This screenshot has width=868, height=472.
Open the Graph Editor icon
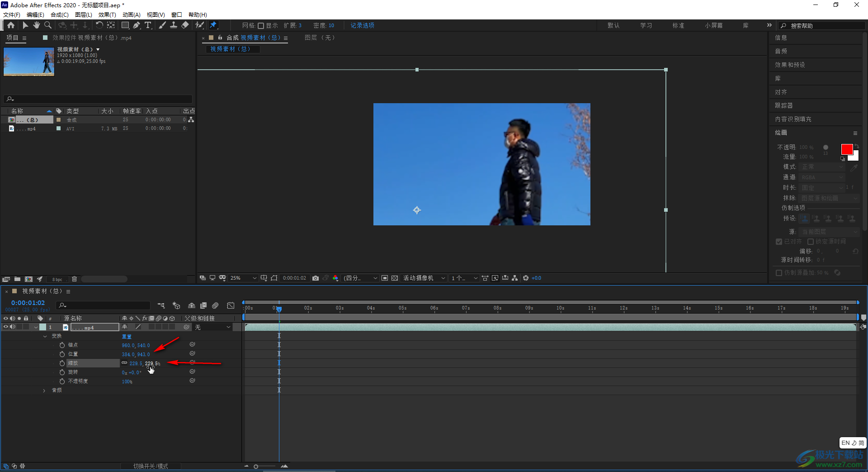point(231,305)
